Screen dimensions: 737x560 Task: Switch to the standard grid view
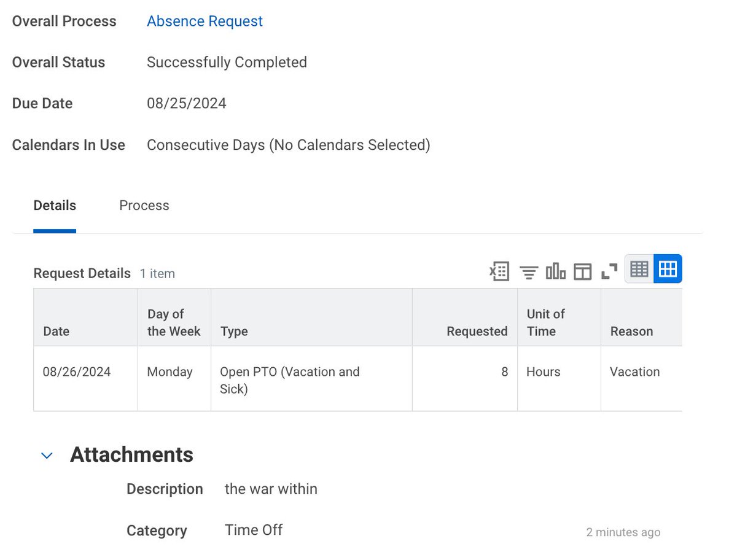coord(668,269)
